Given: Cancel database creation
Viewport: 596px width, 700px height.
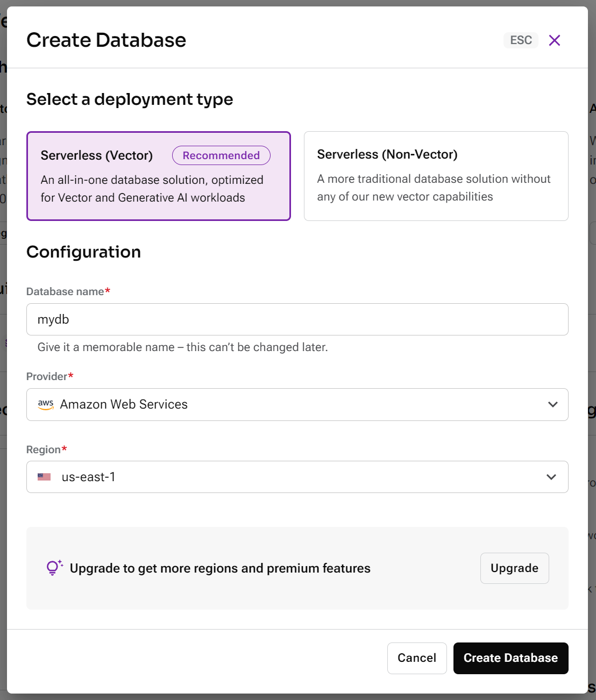Looking at the screenshot, I should 417,658.
